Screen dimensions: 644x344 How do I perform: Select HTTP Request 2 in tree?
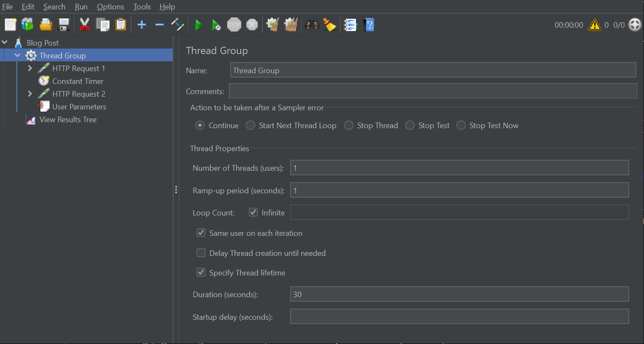[x=78, y=94]
